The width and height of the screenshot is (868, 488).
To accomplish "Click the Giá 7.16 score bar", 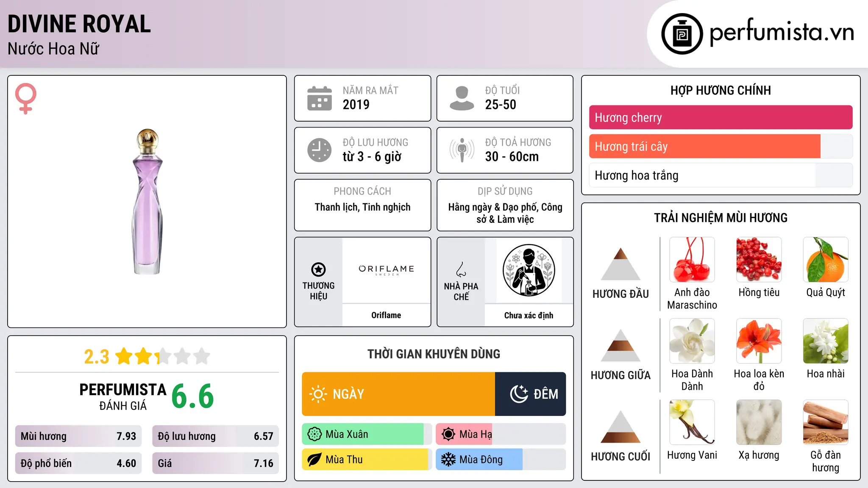I will (x=215, y=463).
